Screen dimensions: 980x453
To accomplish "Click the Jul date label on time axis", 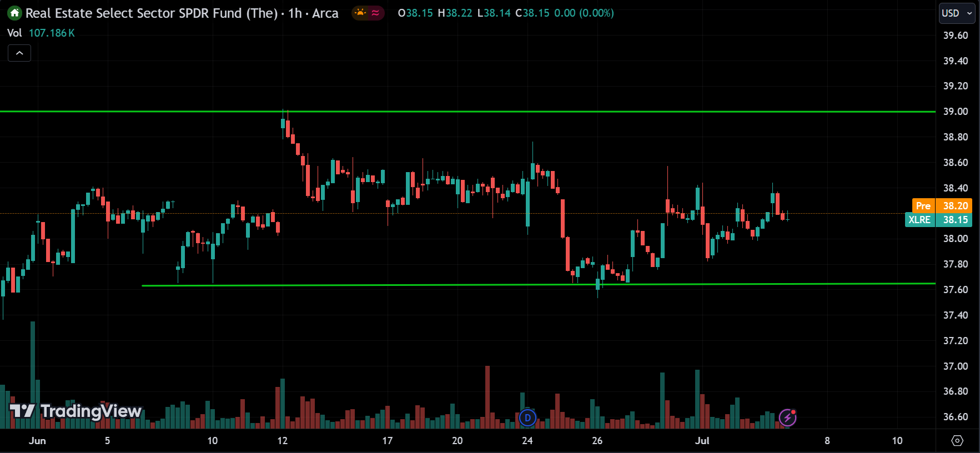I will (x=702, y=441).
